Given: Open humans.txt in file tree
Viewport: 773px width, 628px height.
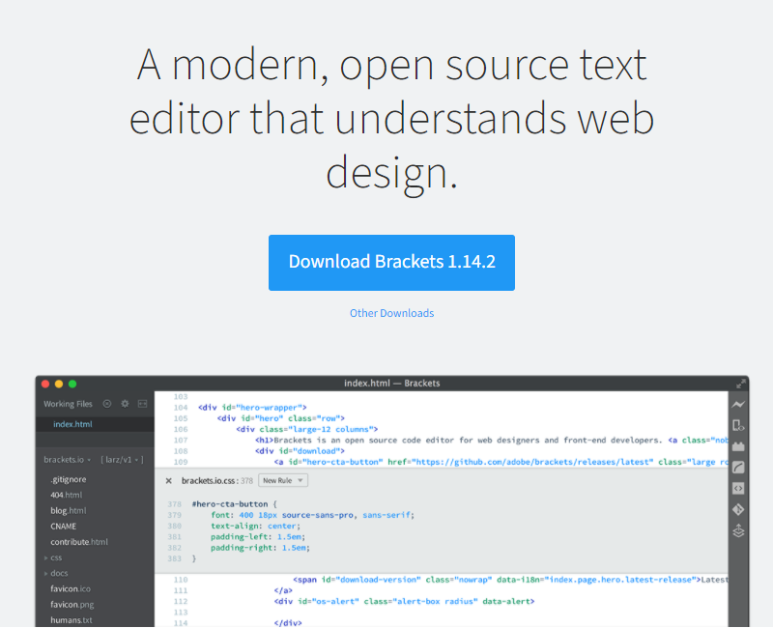Looking at the screenshot, I should point(71,620).
